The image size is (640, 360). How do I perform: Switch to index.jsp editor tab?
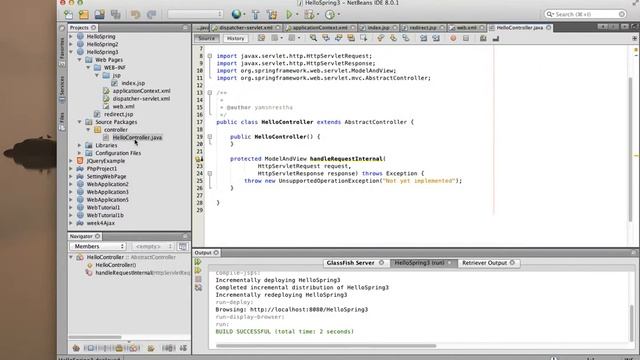[378, 27]
